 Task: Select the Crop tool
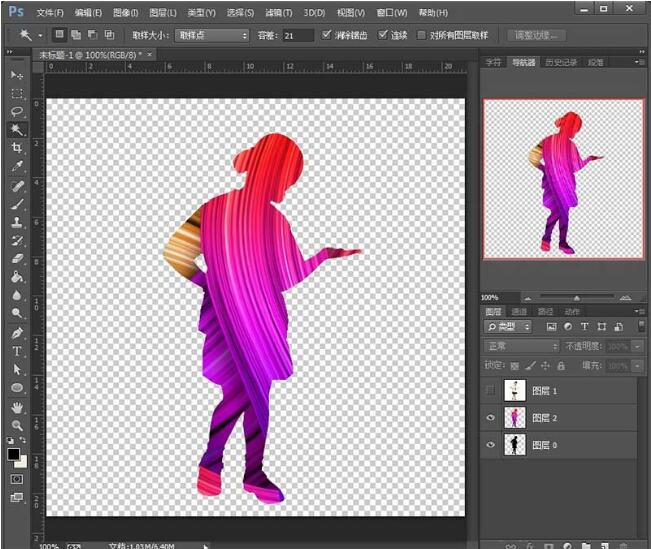coord(17,148)
